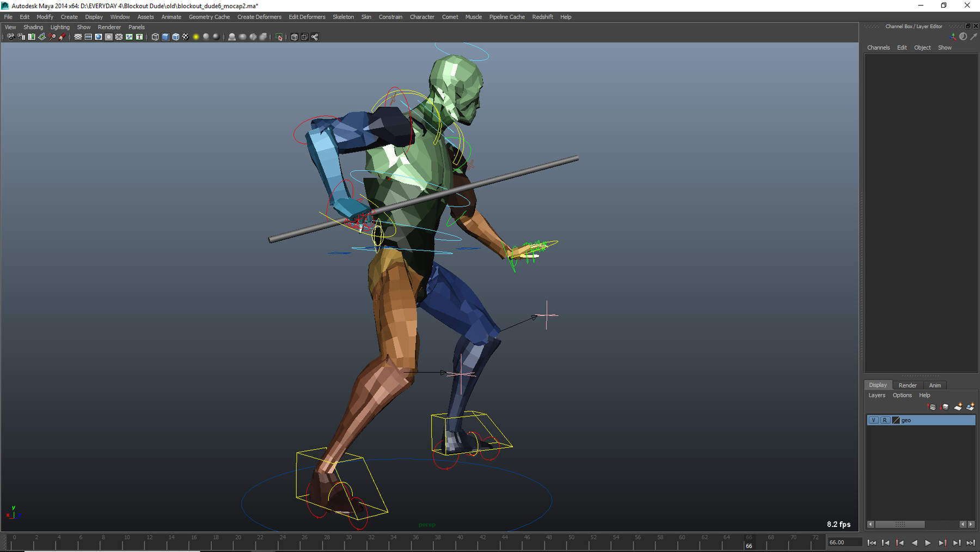Click the geo layer color swatch
This screenshot has width=980, height=552.
pyautogui.click(x=896, y=420)
